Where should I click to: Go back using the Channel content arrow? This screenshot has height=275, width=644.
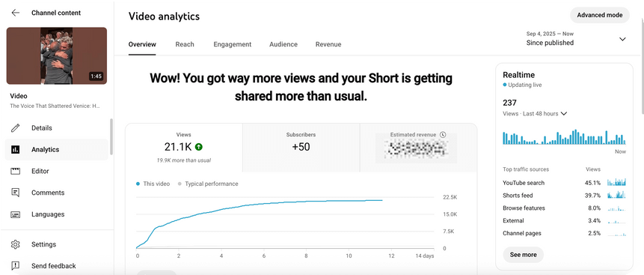16,13
